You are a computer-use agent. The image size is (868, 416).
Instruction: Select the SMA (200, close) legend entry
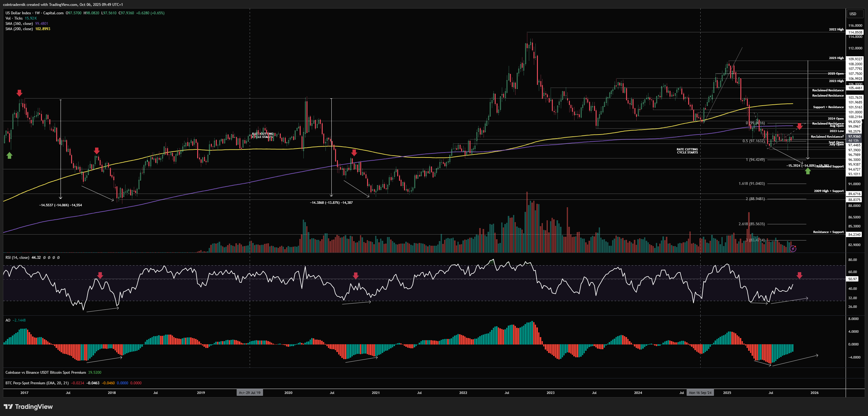point(19,29)
